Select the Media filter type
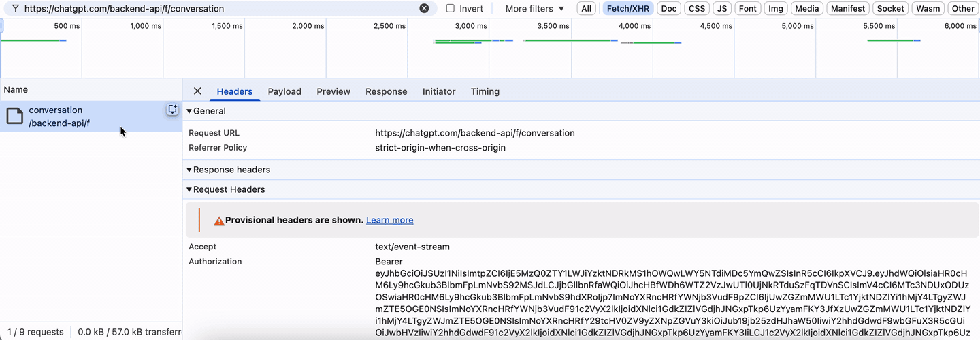This screenshot has width=980, height=340. (x=806, y=8)
